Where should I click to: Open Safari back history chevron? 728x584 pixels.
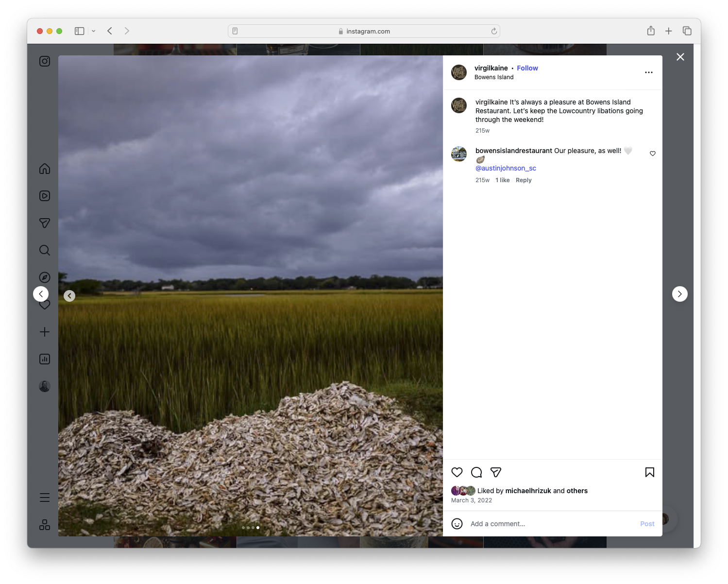tap(110, 31)
